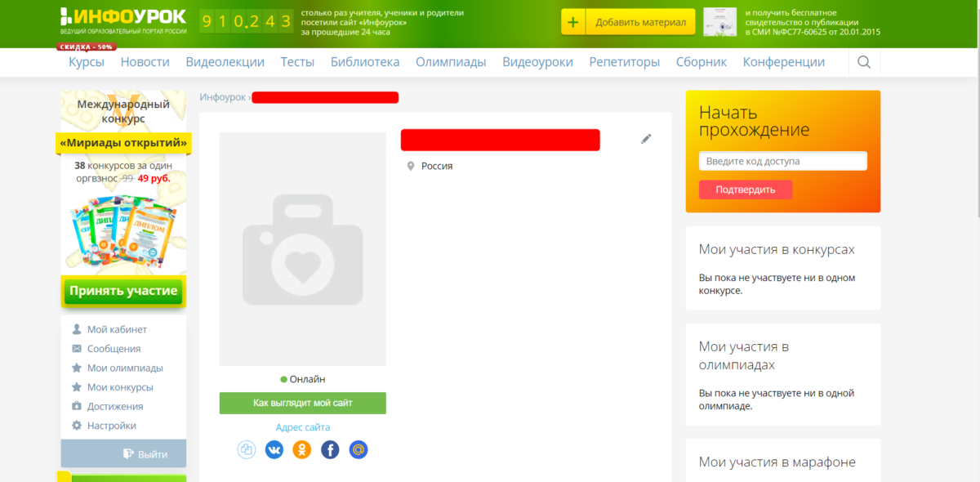Click the star icon beside Мои конкурсы
Image resolution: width=980 pixels, height=482 pixels.
77,387
